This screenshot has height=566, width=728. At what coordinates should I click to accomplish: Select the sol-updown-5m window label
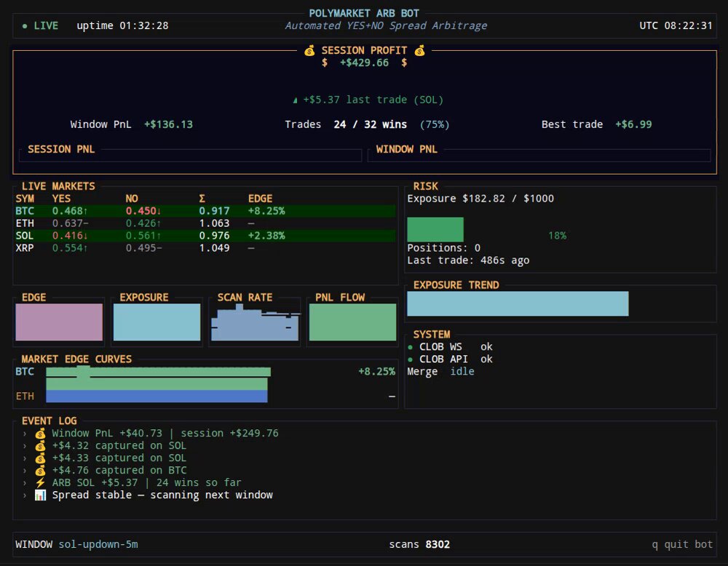point(98,545)
